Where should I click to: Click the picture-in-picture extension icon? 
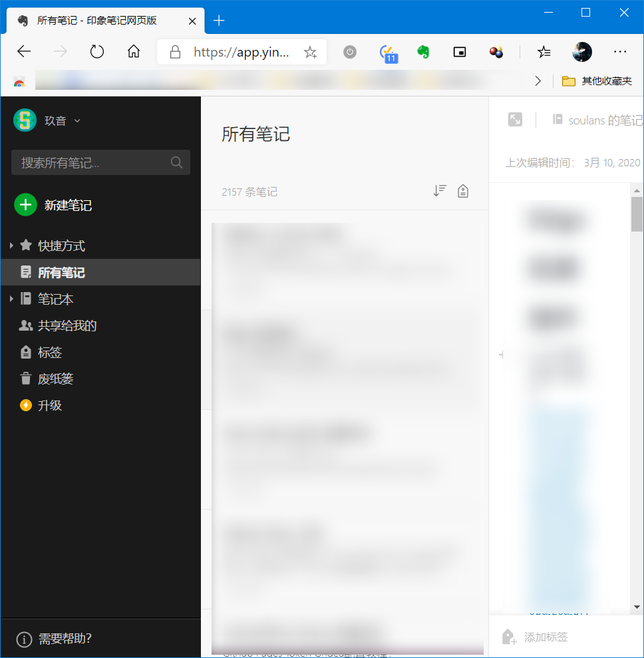pos(460,52)
